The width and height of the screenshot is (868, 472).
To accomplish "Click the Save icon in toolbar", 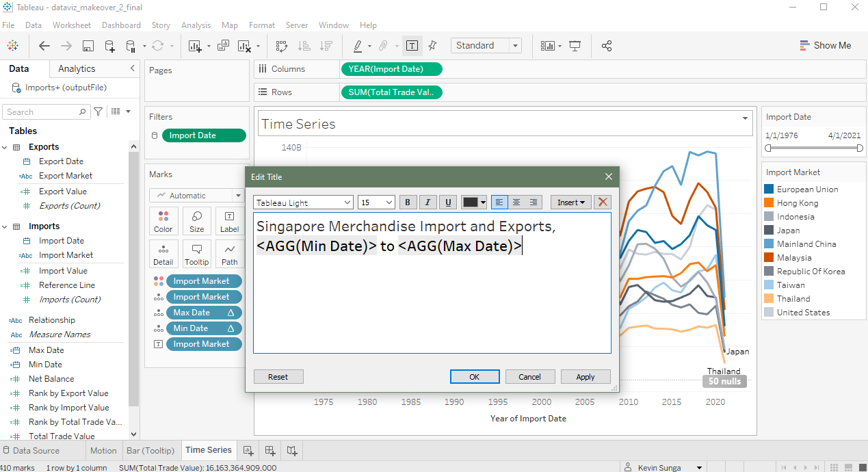I will pos(88,46).
